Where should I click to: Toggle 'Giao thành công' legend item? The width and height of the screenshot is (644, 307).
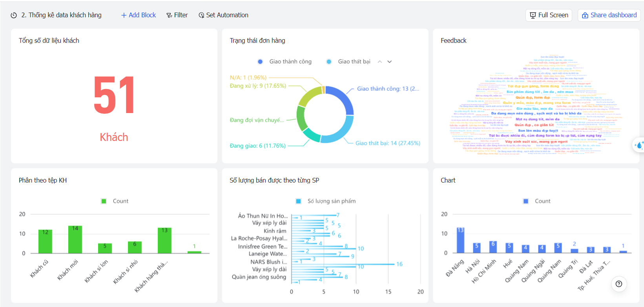(285, 62)
